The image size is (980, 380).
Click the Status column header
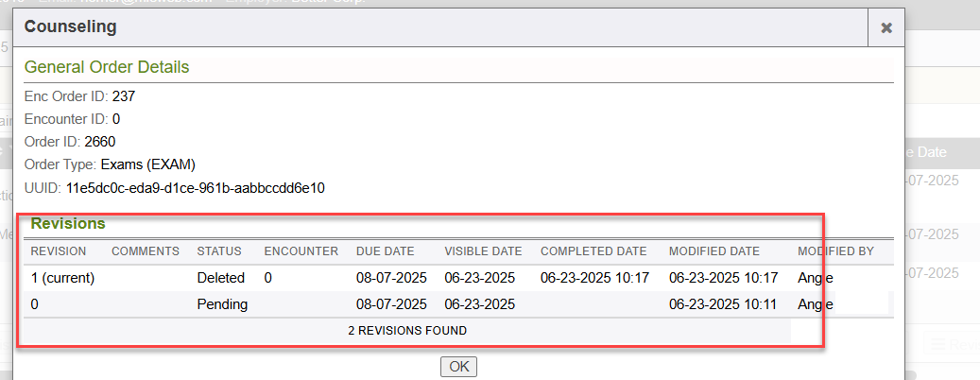pyautogui.click(x=219, y=251)
